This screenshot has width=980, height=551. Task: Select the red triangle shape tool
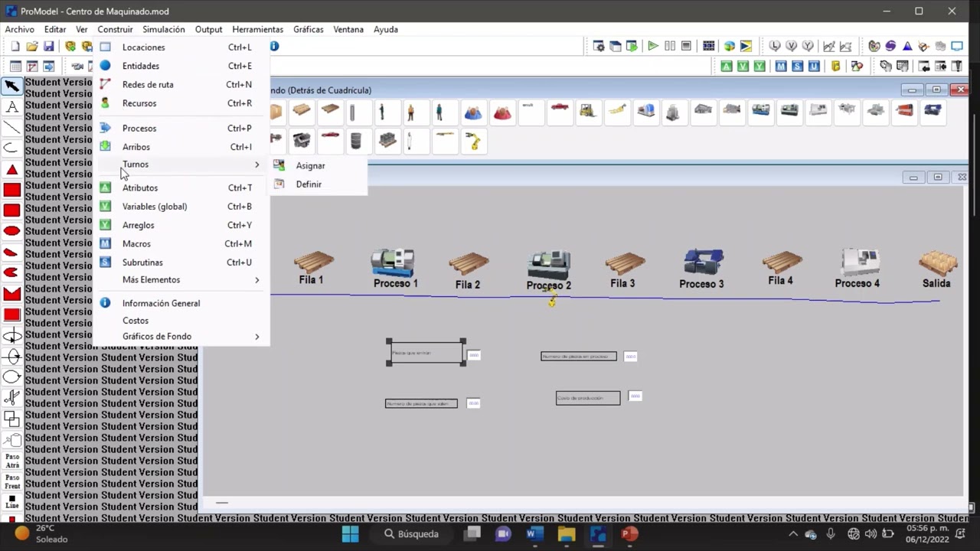[11, 169]
